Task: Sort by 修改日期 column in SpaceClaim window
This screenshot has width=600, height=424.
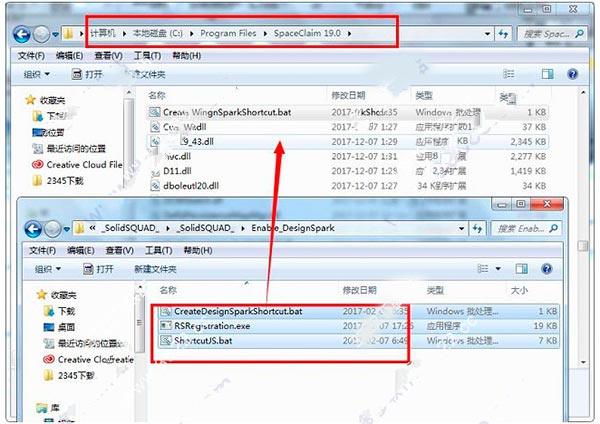Action: 348,95
